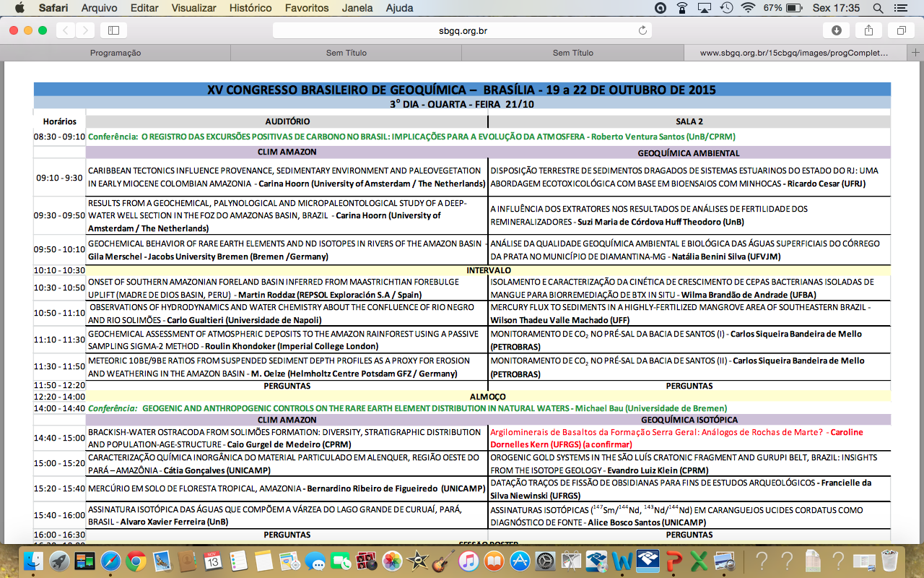Open the Ajuda menu
Image resolution: width=924 pixels, height=578 pixels.
[400, 8]
